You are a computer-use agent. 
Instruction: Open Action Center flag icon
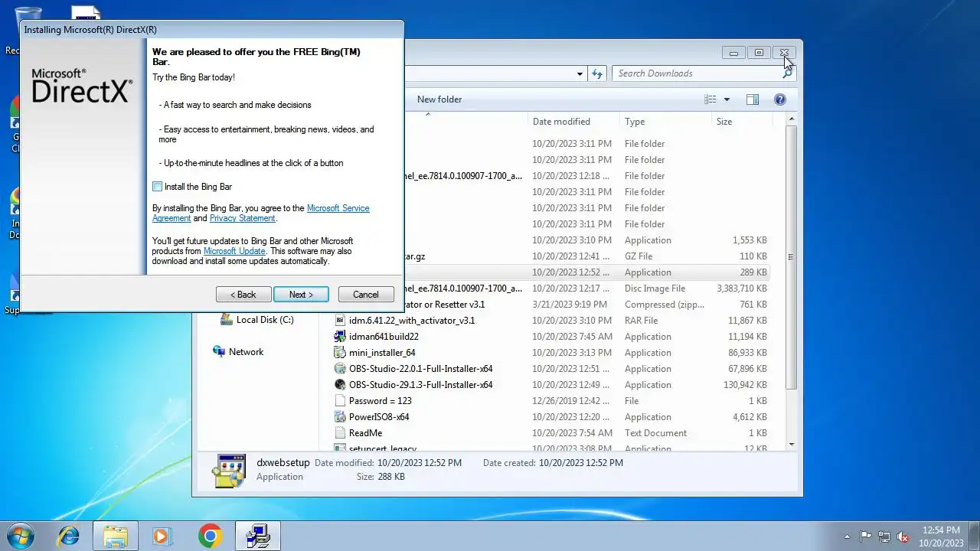click(866, 536)
